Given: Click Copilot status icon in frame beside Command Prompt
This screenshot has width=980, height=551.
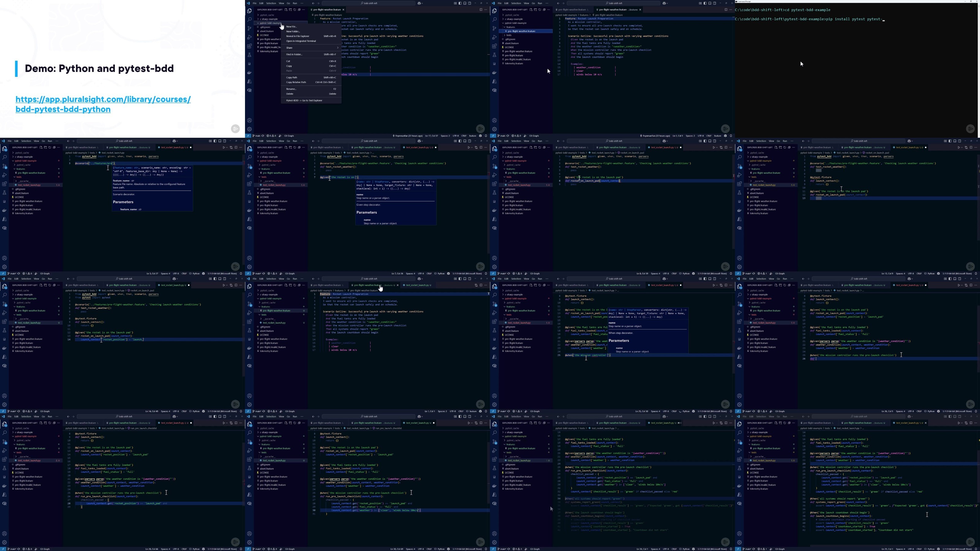Looking at the screenshot, I should tap(725, 136).
